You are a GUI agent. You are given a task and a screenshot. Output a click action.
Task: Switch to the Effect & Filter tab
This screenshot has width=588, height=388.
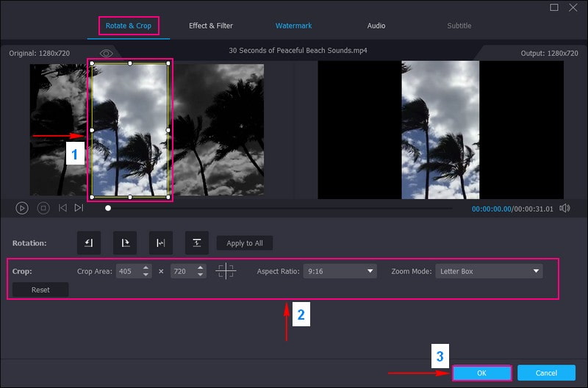click(x=211, y=26)
